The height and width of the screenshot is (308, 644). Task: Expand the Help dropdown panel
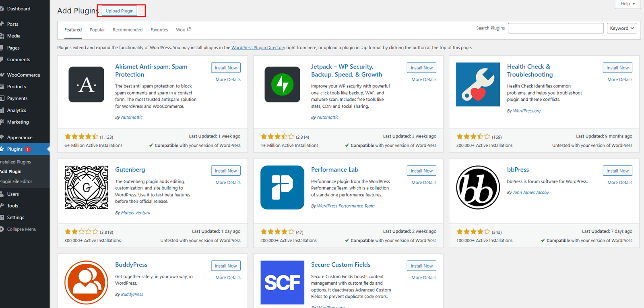pos(627,4)
